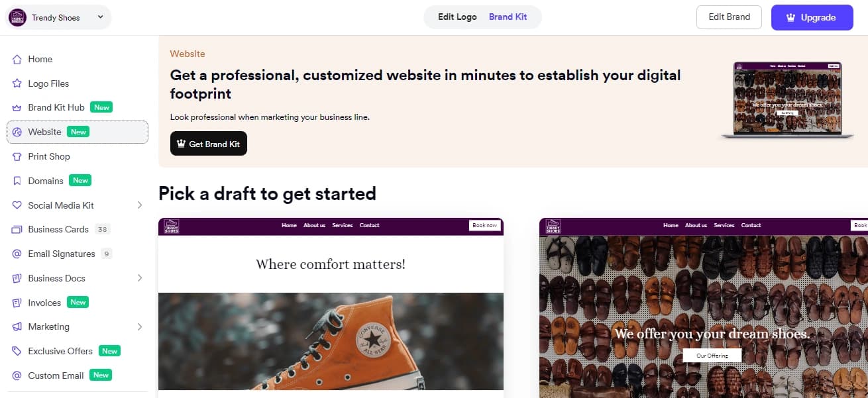Expand the Social Media Kit submenu
This screenshot has width=868, height=398.
coord(139,205)
